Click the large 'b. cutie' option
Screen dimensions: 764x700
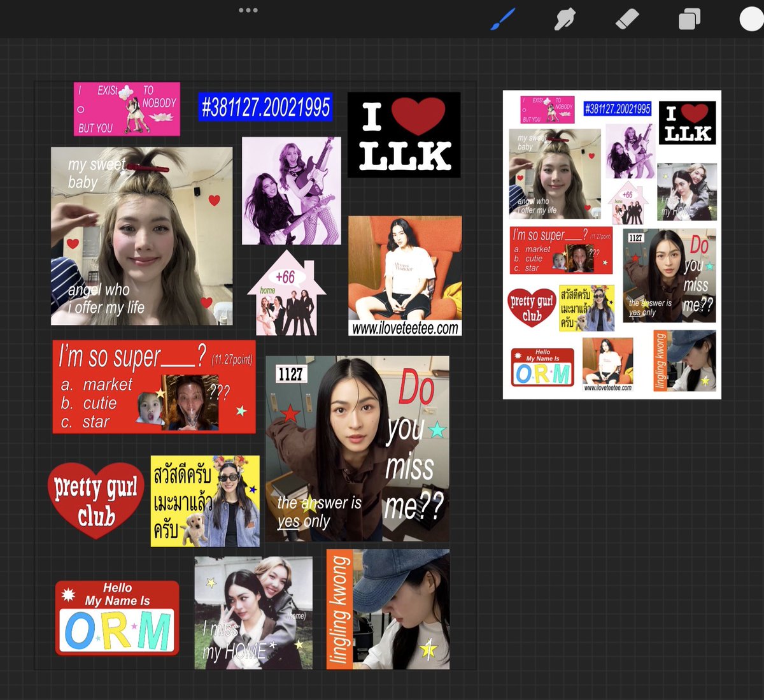[89, 403]
